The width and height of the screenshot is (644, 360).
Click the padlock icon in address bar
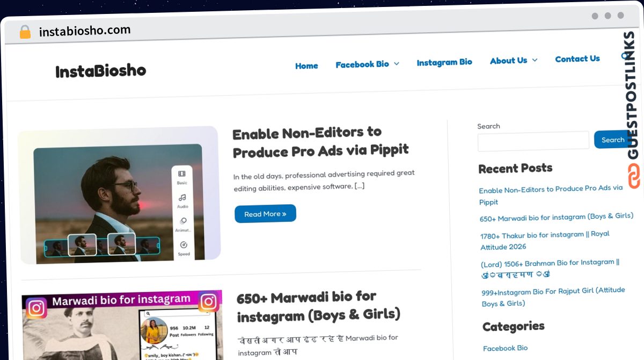tap(25, 32)
